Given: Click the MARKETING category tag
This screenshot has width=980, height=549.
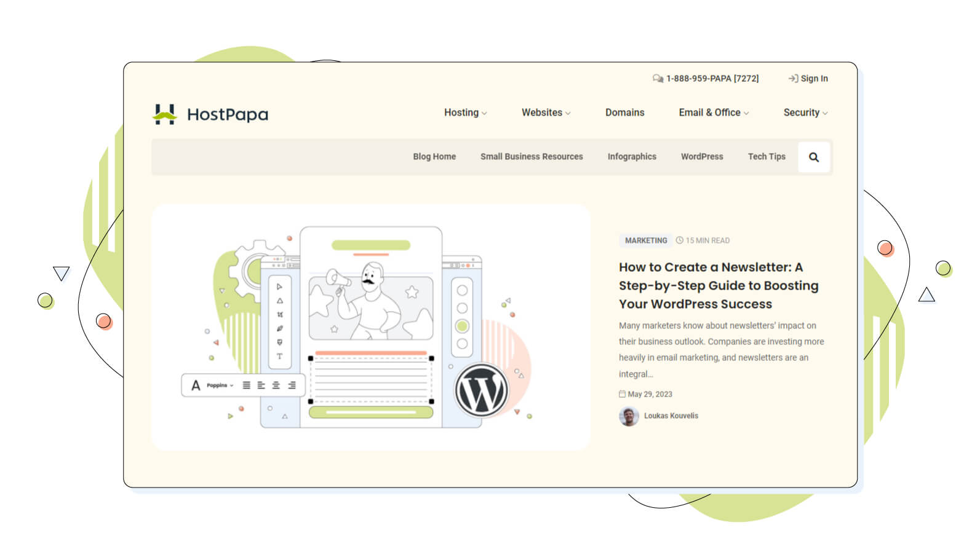Looking at the screenshot, I should (x=645, y=240).
